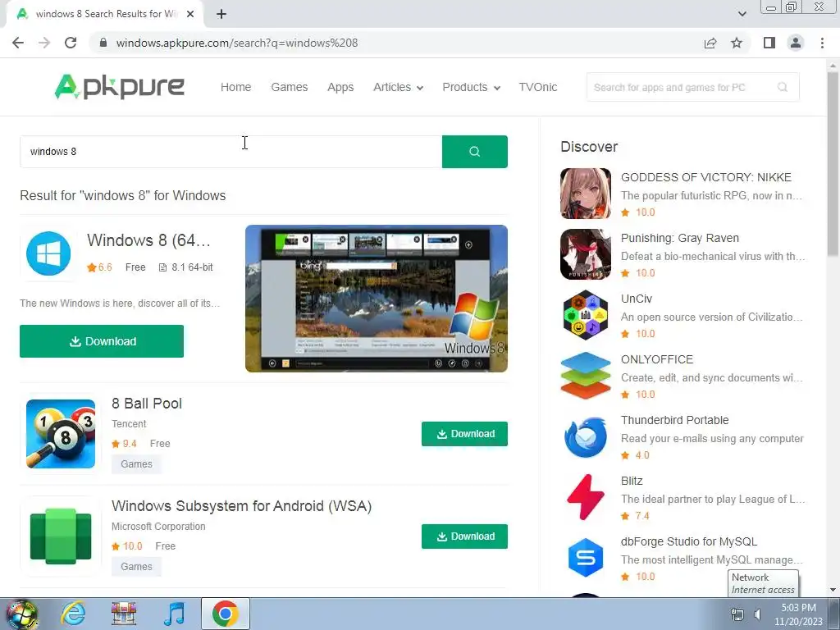Expand the Articles dropdown menu
Viewport: 840px width, 630px height.
coord(398,87)
